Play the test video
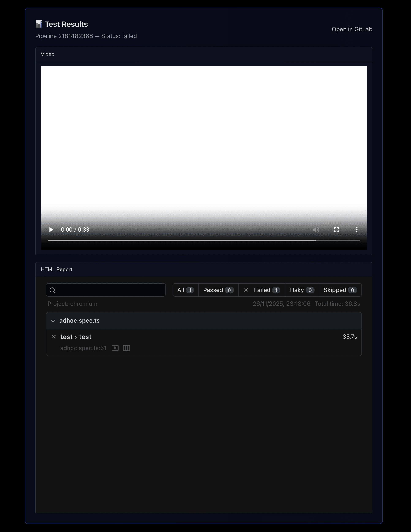Viewport: 411px width, 532px height. [51, 230]
